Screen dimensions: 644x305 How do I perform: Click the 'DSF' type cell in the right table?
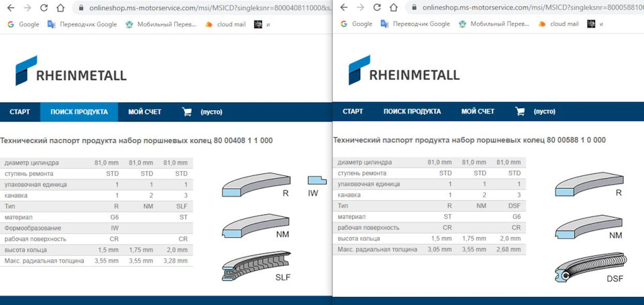click(514, 206)
